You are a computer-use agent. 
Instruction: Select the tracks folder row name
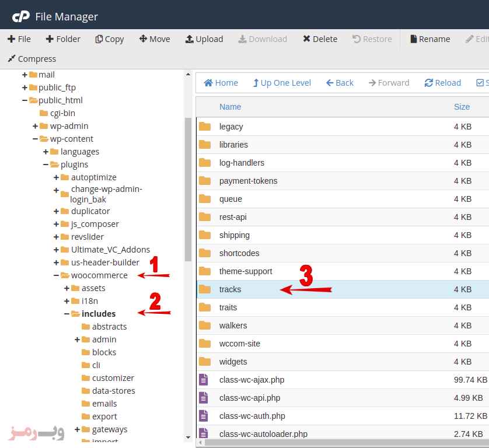click(x=230, y=289)
